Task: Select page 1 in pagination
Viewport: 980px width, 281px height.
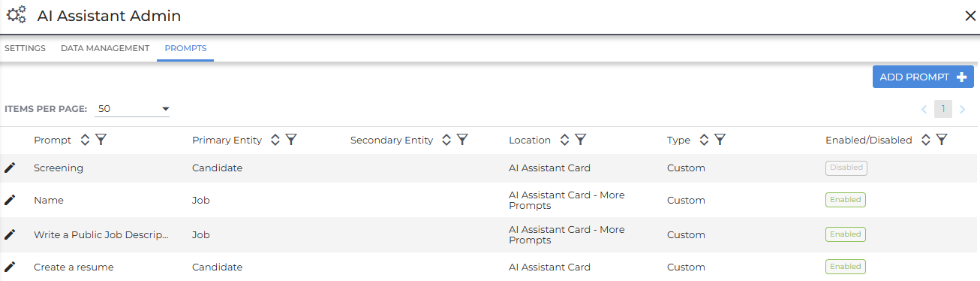Action: tap(943, 109)
